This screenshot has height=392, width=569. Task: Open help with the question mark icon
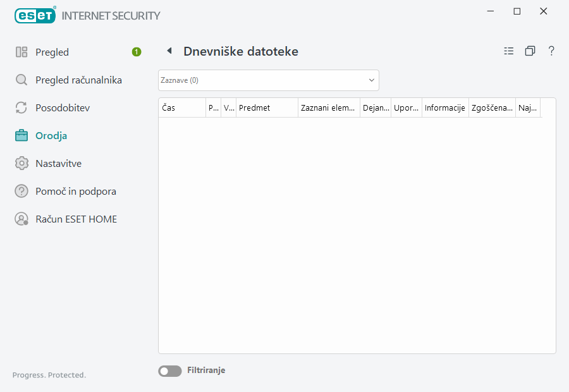coord(551,51)
